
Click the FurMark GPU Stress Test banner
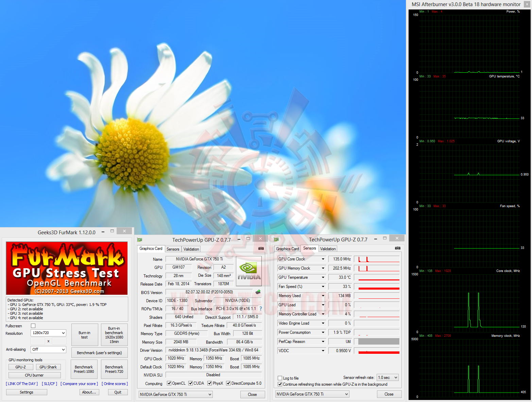[x=67, y=268]
